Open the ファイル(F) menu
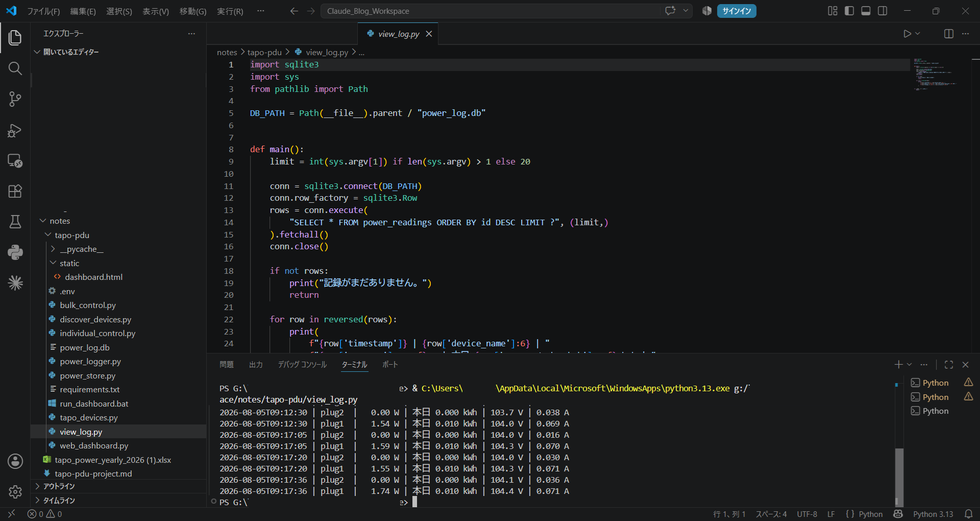The image size is (980, 521). tap(43, 11)
